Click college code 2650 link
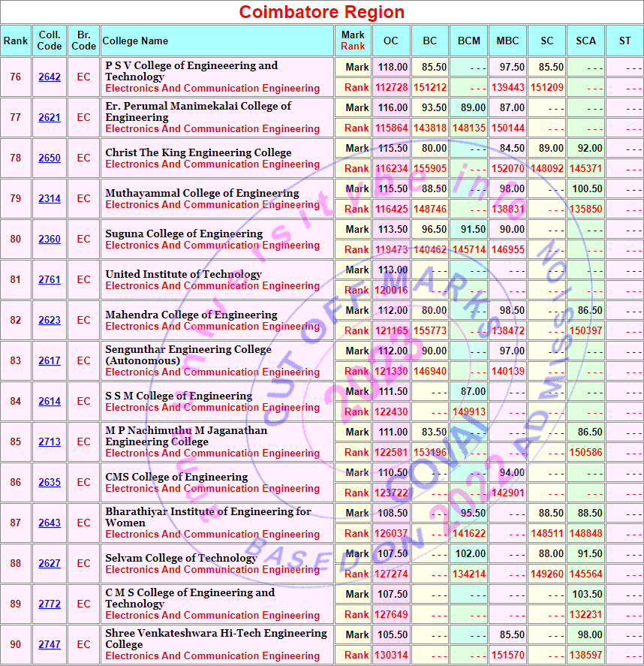 click(50, 158)
